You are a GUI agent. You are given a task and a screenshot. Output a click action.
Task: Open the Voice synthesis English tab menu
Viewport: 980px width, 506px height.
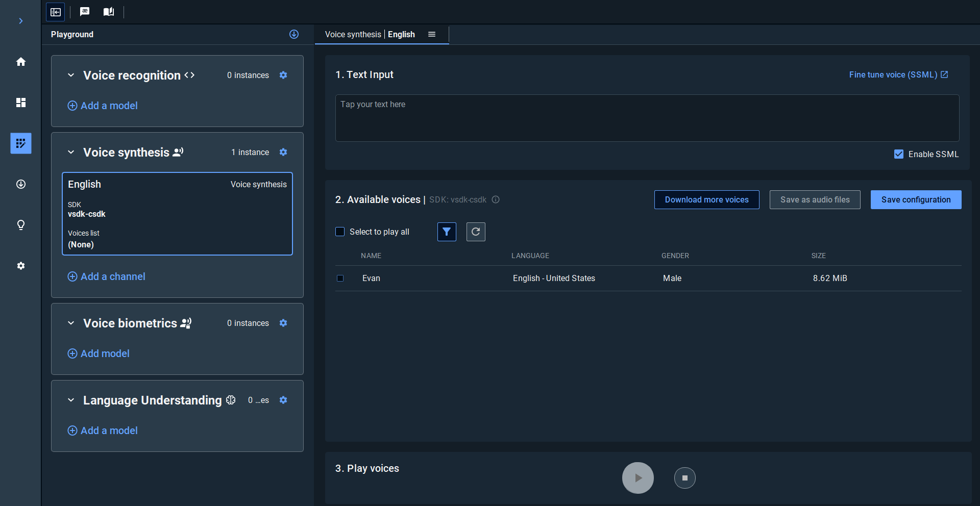click(x=432, y=34)
